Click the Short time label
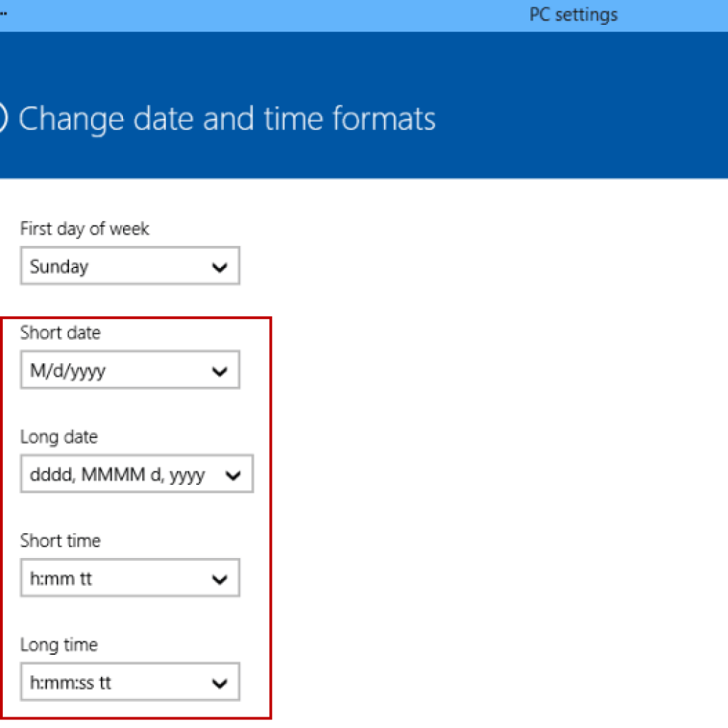 pos(60,540)
